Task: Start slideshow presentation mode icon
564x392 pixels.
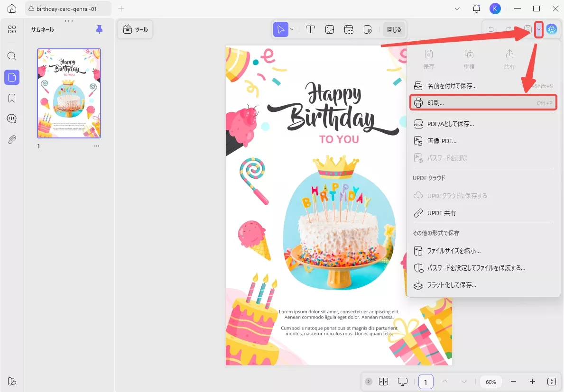Action: click(x=403, y=382)
